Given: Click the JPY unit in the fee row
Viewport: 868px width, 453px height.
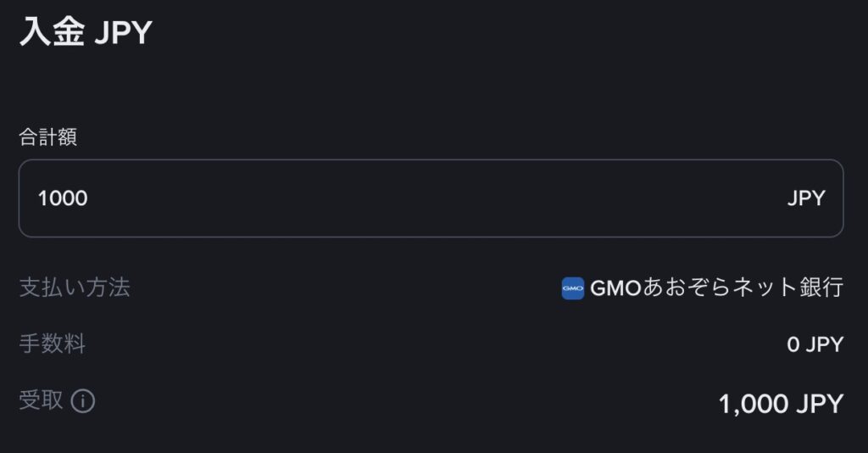Looking at the screenshot, I should coord(825,344).
